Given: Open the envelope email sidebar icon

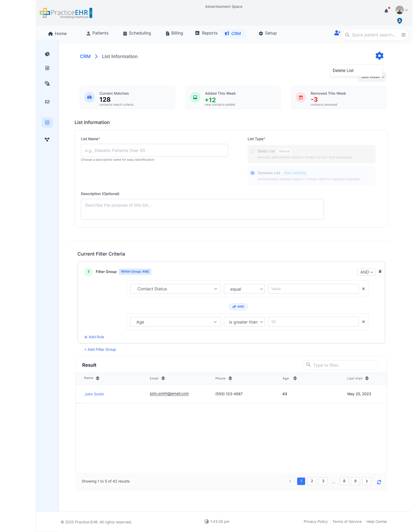Looking at the screenshot, I should click(x=47, y=102).
